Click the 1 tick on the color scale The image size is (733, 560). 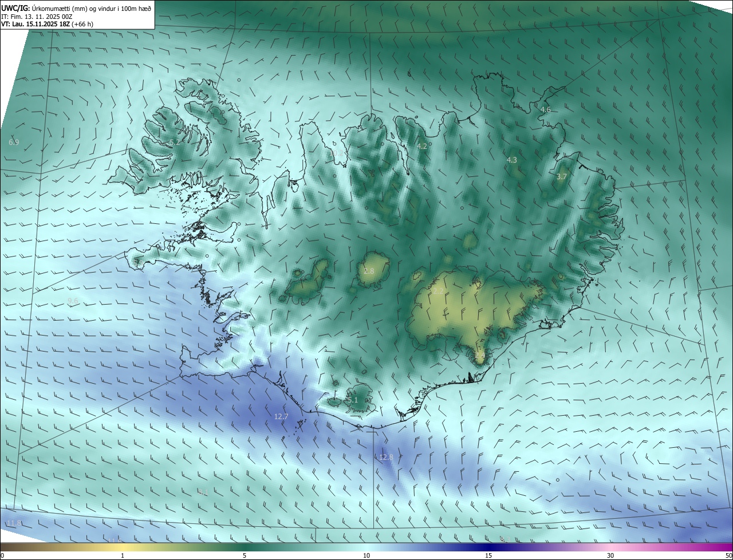pyautogui.click(x=123, y=555)
